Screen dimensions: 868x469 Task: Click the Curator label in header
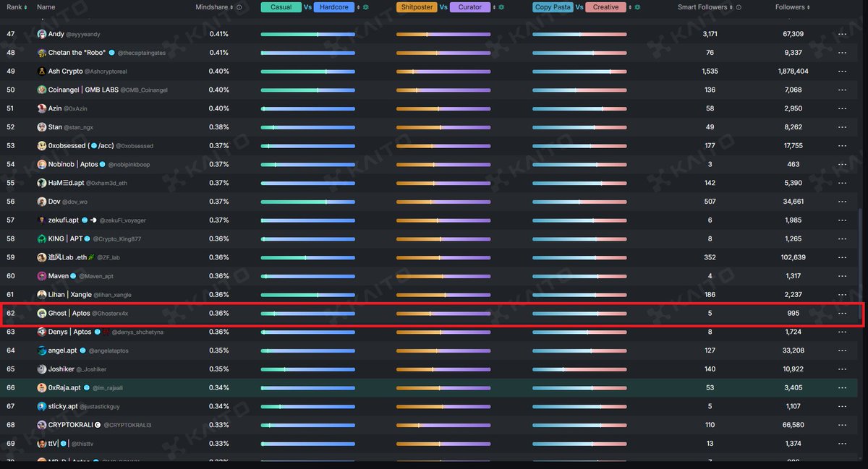(x=470, y=7)
